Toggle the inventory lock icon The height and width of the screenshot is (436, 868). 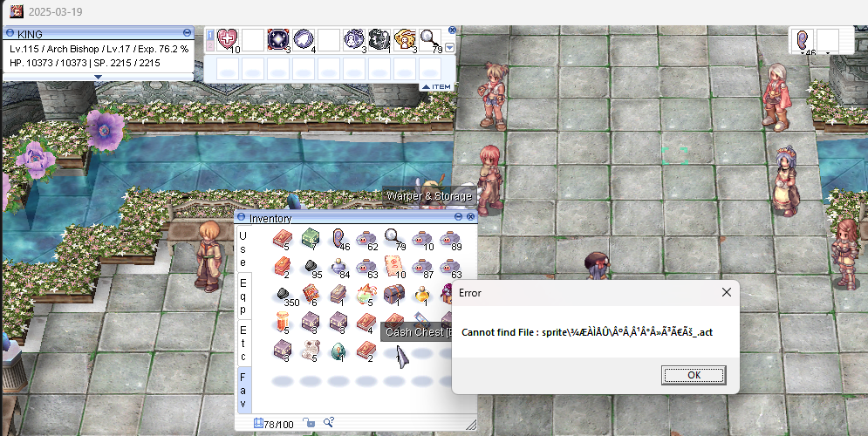(309, 423)
